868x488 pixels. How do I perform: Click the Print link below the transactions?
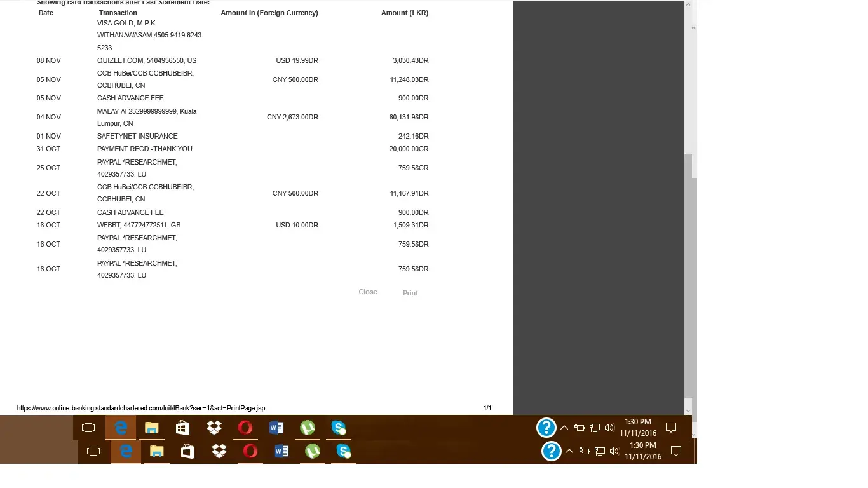pos(410,293)
